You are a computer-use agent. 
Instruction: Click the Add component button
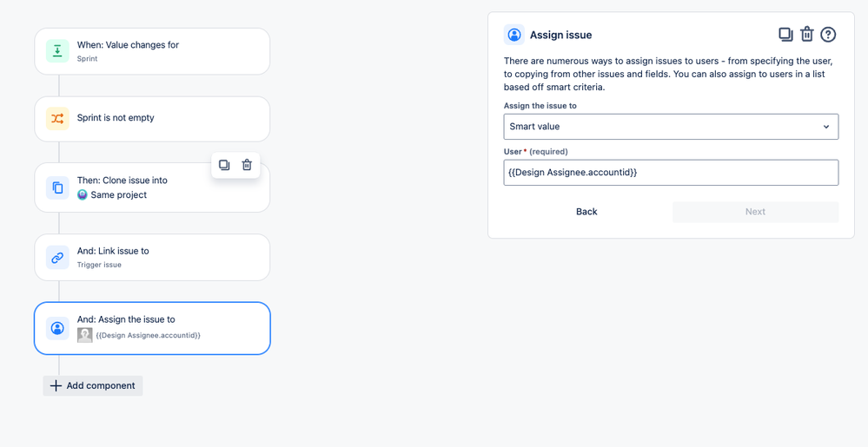click(93, 385)
